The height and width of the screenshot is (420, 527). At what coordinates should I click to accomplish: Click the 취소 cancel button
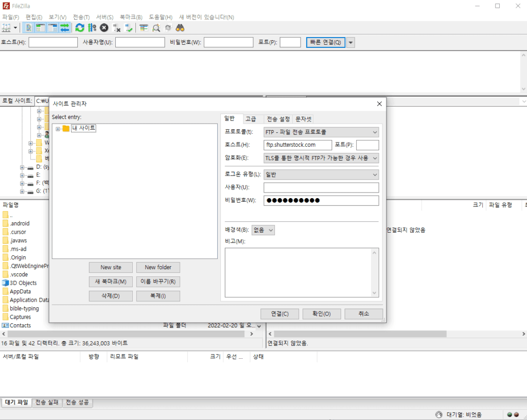click(364, 314)
